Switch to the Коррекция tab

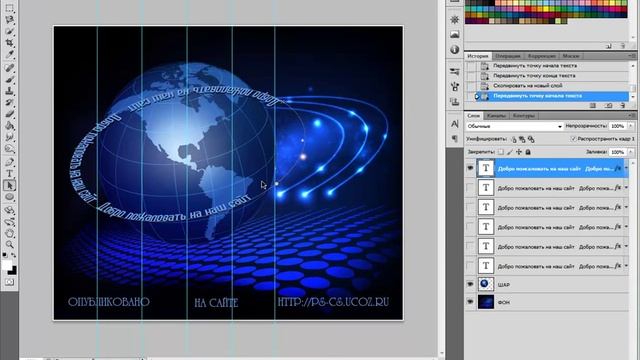541,56
